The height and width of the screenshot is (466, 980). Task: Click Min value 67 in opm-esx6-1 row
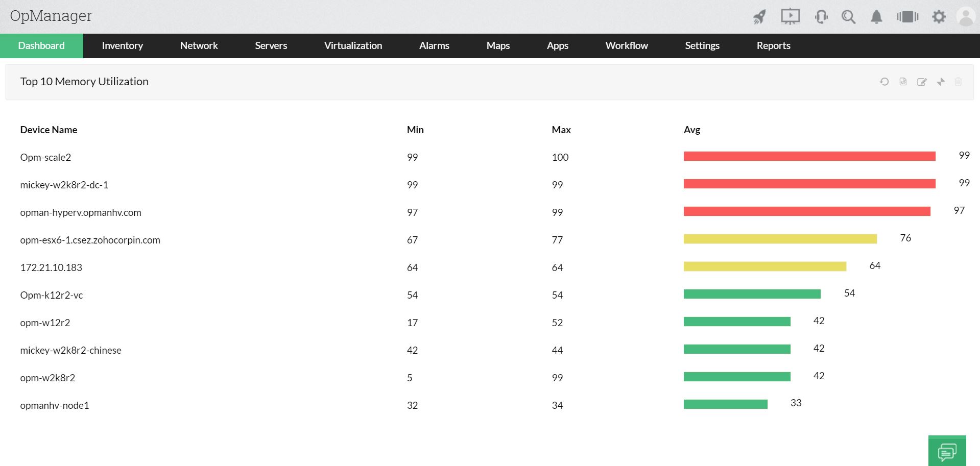(x=412, y=240)
